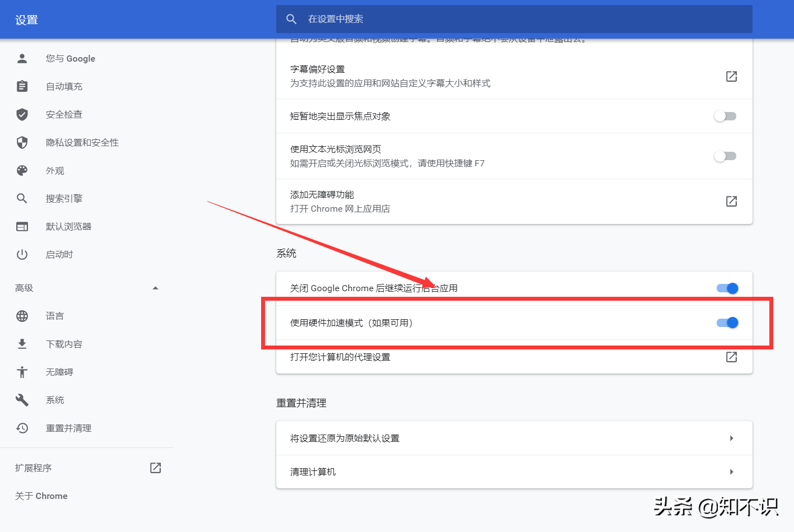Click the 外观 palette icon
The image size is (794, 532).
click(22, 170)
